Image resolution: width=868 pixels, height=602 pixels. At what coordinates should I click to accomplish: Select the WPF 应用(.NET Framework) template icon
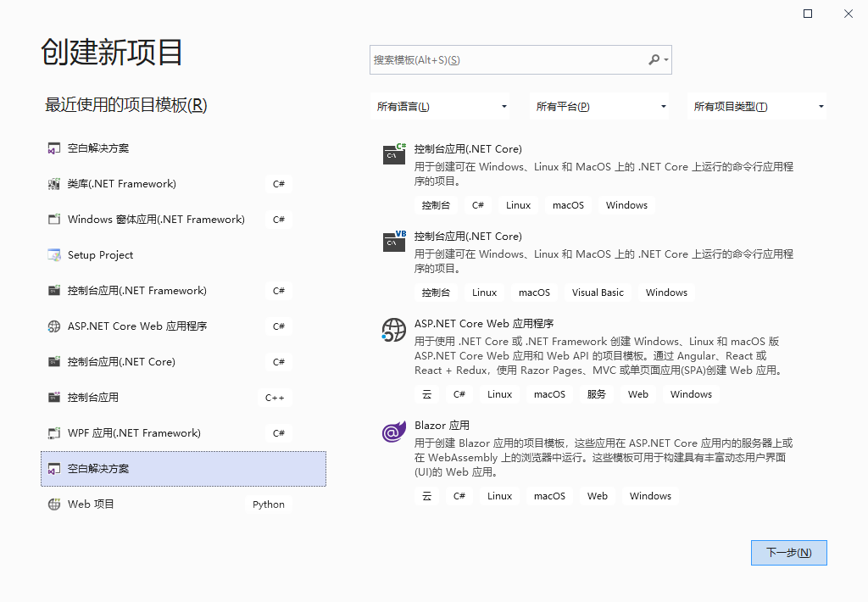pyautogui.click(x=54, y=432)
